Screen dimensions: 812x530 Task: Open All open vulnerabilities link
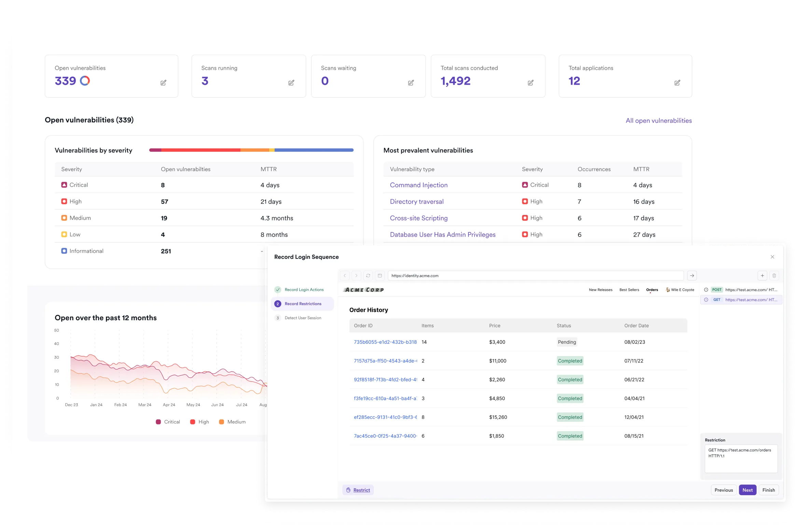pos(659,120)
